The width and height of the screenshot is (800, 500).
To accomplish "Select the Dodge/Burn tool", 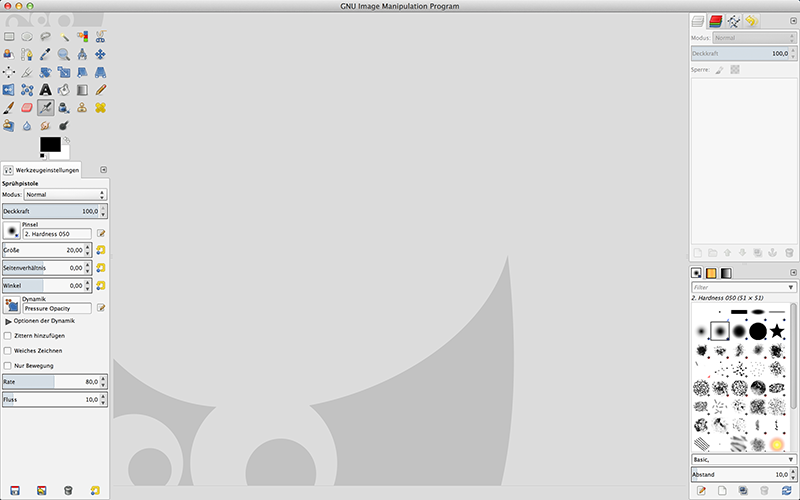I will (64, 126).
